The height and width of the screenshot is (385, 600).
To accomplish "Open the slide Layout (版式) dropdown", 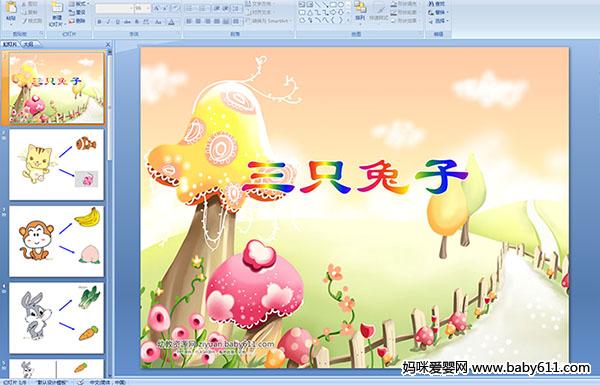I will (x=79, y=4).
